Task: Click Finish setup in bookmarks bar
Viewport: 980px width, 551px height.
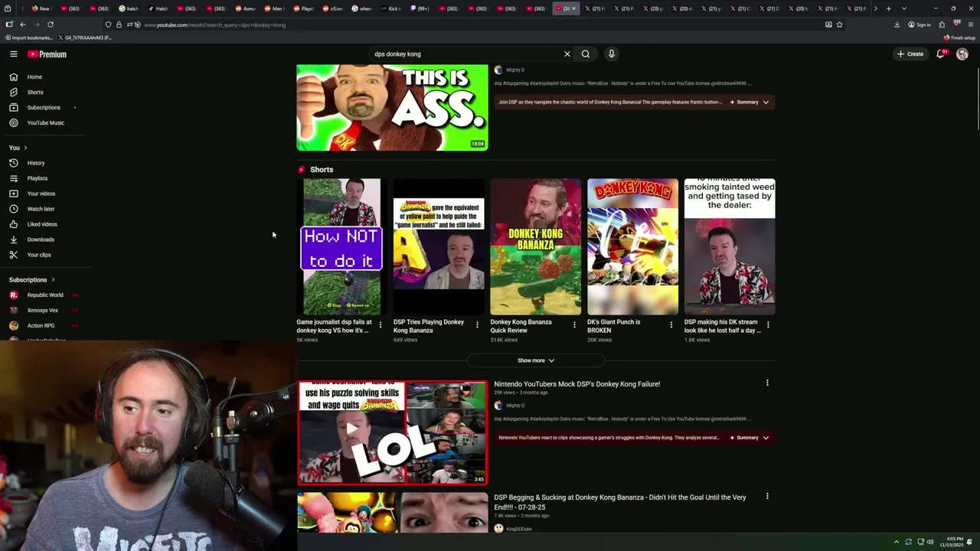Action: [960, 37]
